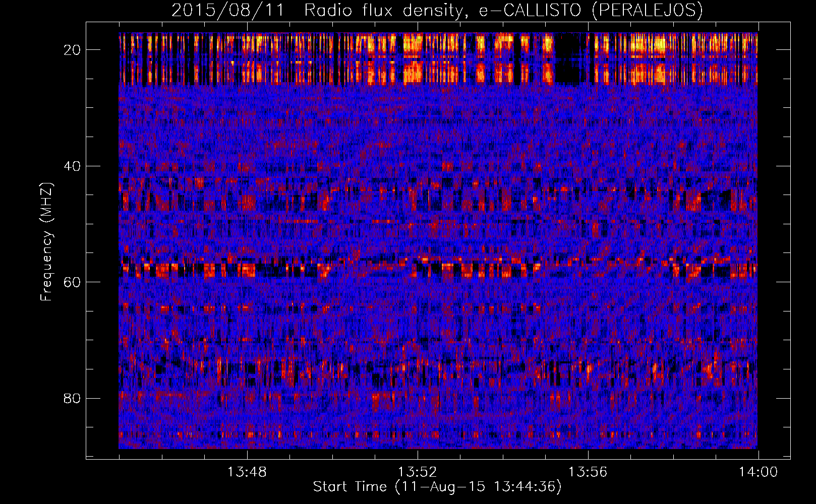The height and width of the screenshot is (504, 816).
Task: Click the 13:52 time tick label
Action: click(x=417, y=472)
